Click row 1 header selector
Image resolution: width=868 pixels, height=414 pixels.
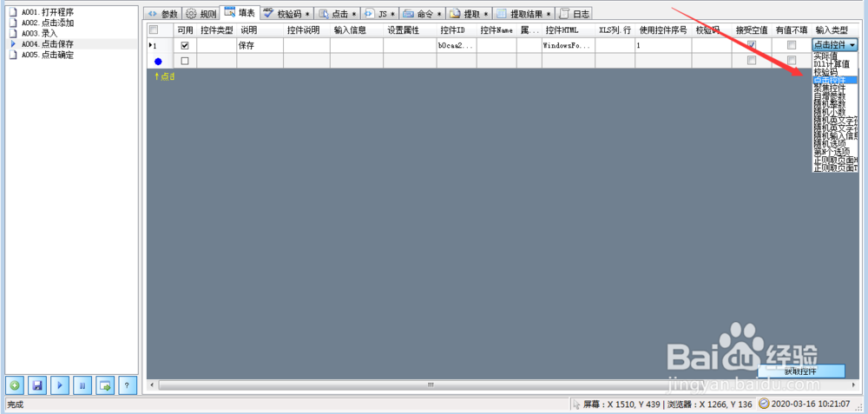coord(160,46)
